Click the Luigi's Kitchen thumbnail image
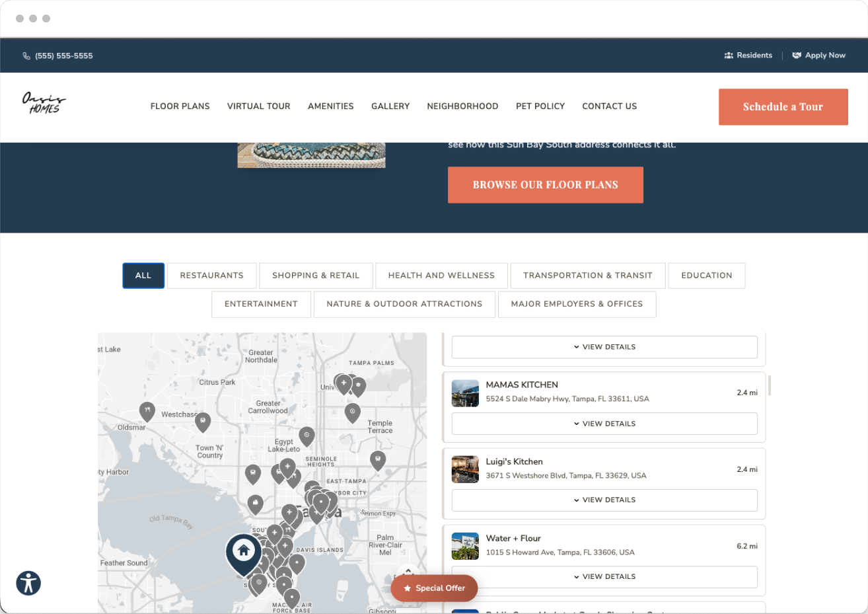868x614 pixels. pyautogui.click(x=465, y=470)
